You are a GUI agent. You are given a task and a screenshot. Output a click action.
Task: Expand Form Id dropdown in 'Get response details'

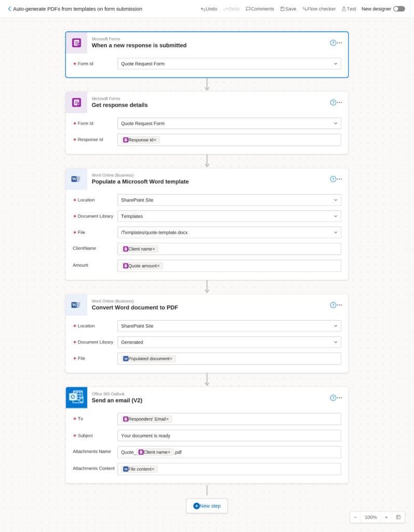[335, 124]
